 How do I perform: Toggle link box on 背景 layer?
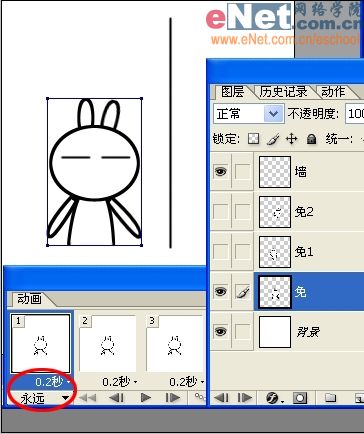[x=243, y=332]
